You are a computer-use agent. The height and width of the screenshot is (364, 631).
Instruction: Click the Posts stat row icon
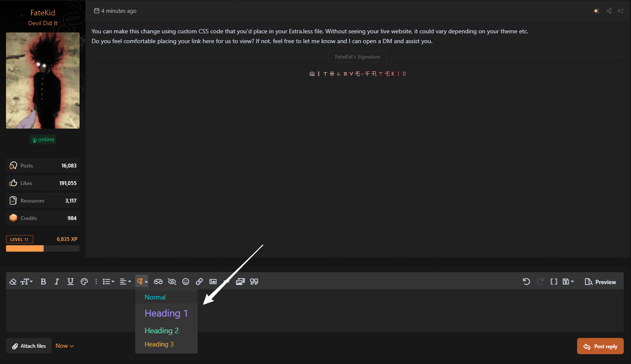13,165
